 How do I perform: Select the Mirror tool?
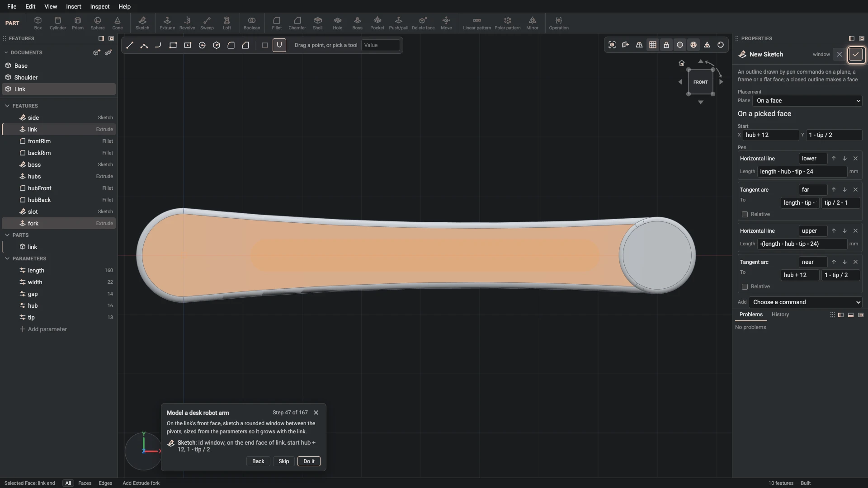tap(533, 23)
